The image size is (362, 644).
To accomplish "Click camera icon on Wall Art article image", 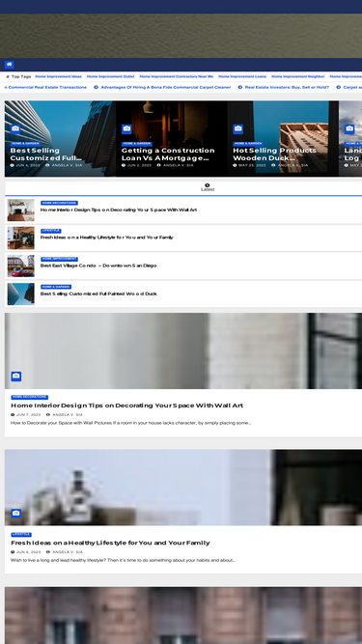I will 16,377.
